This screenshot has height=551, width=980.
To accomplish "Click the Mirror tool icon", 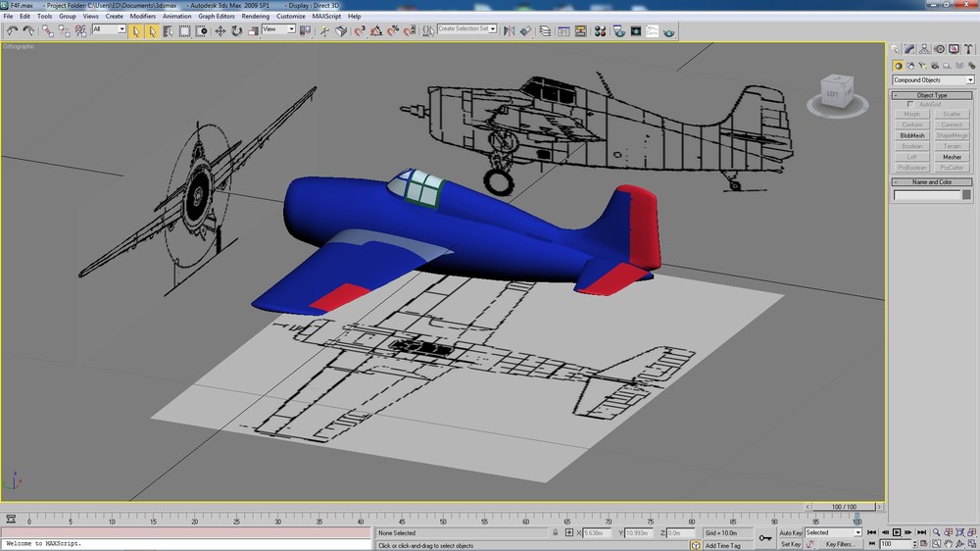I will tap(510, 30).
